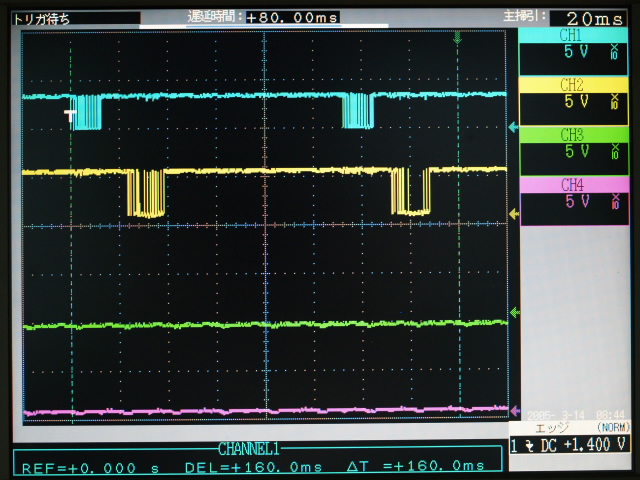Click the pink CH4 ground level arrow
This screenshot has height=480, width=640.
click(514, 410)
